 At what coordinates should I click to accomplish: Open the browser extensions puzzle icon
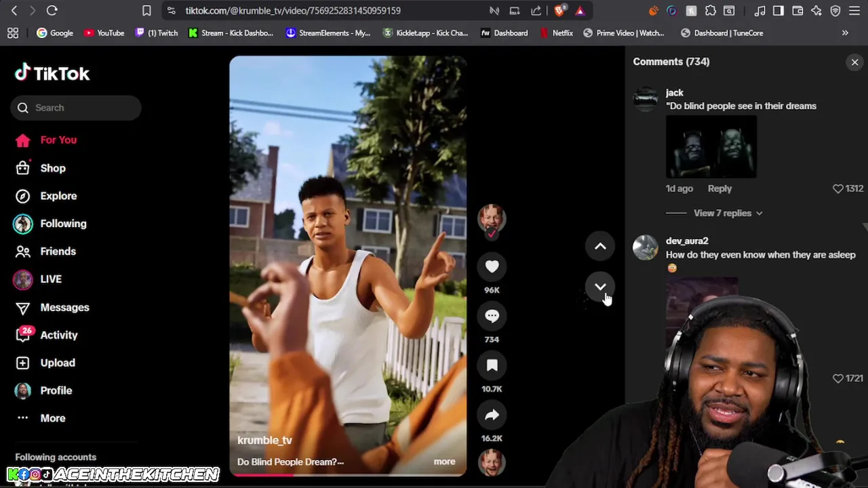[710, 10]
